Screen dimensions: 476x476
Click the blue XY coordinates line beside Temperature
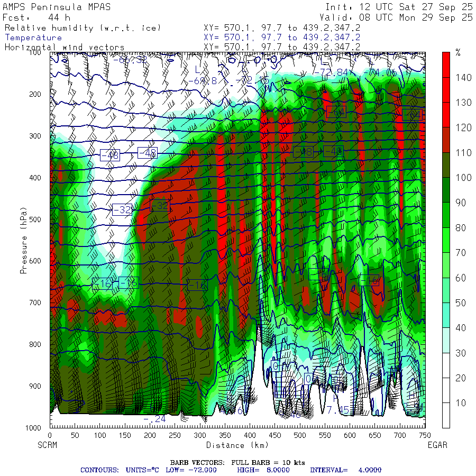[282, 38]
